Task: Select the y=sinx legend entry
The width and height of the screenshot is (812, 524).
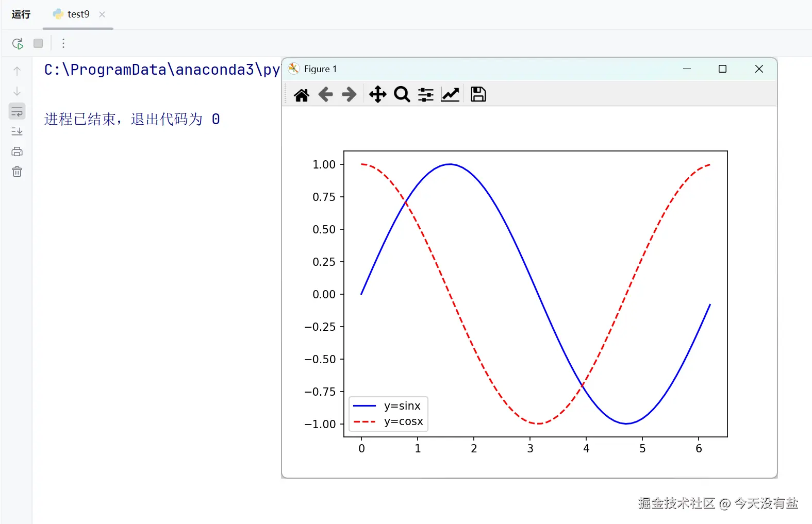Action: coord(387,406)
